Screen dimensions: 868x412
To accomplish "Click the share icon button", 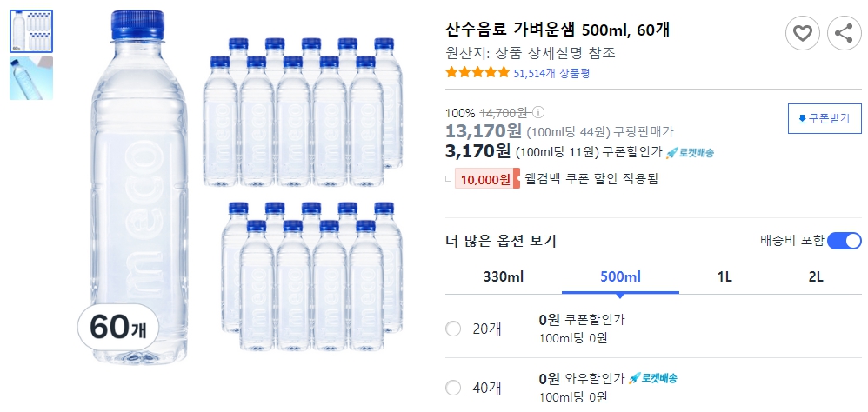I will point(844,34).
